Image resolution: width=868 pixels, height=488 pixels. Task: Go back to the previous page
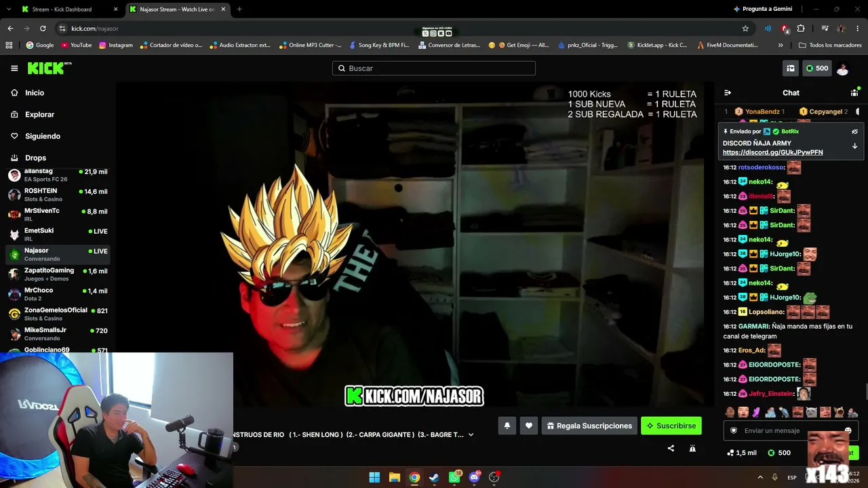[10, 28]
